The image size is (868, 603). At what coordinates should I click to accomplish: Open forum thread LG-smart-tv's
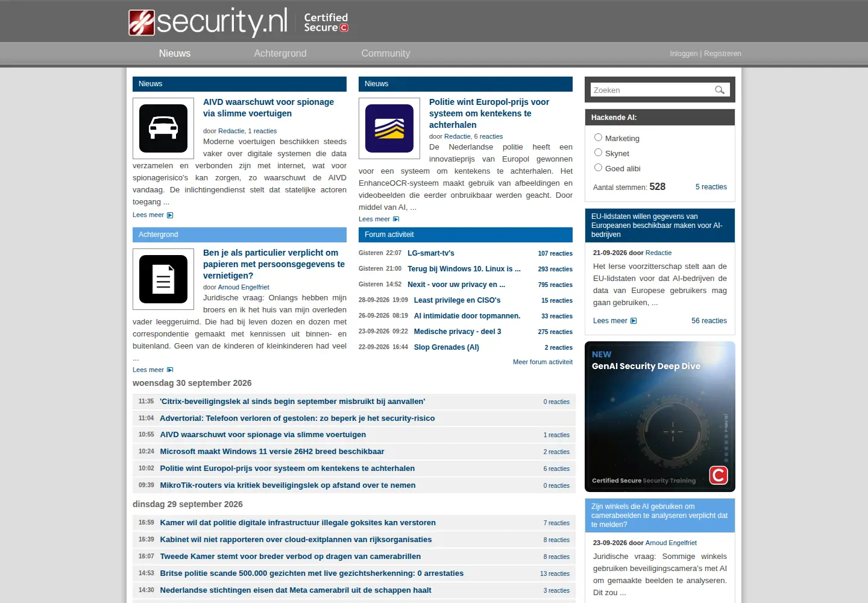pos(431,253)
